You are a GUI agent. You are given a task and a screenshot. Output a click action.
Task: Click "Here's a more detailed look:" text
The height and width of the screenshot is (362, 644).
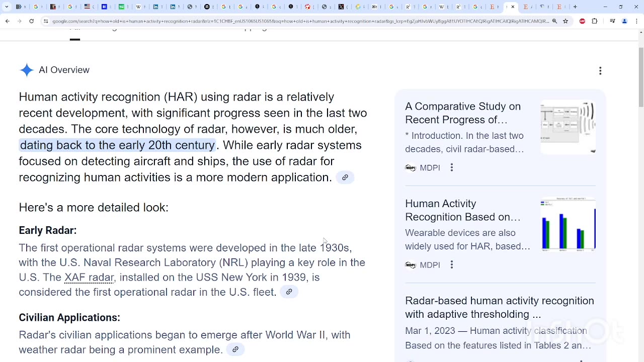pyautogui.click(x=94, y=208)
